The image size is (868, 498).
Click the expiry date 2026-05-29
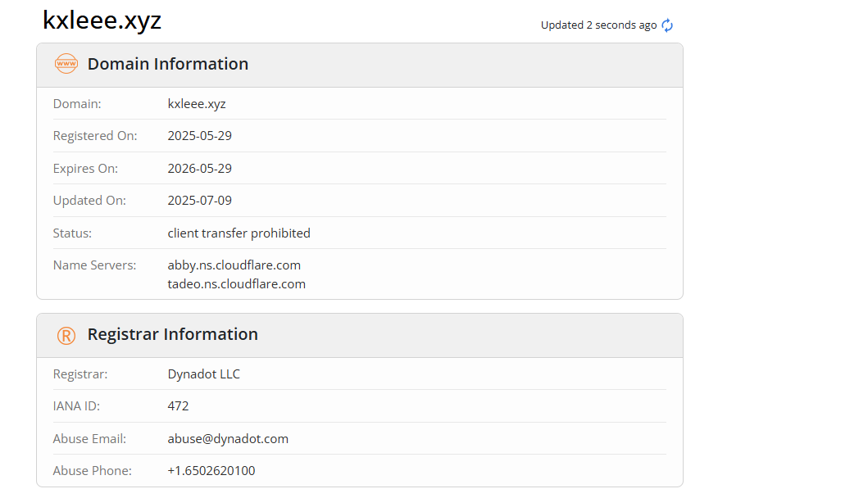point(200,169)
